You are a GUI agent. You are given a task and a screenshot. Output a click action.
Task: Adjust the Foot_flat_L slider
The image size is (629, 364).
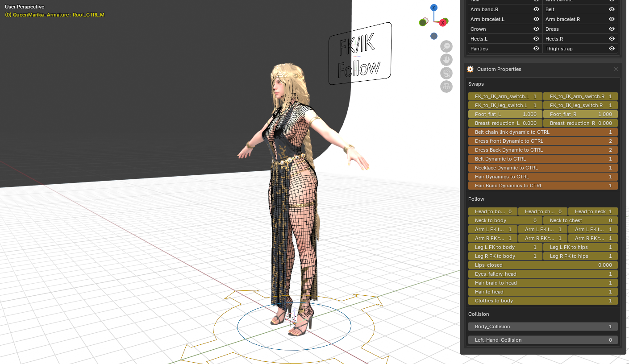505,114
